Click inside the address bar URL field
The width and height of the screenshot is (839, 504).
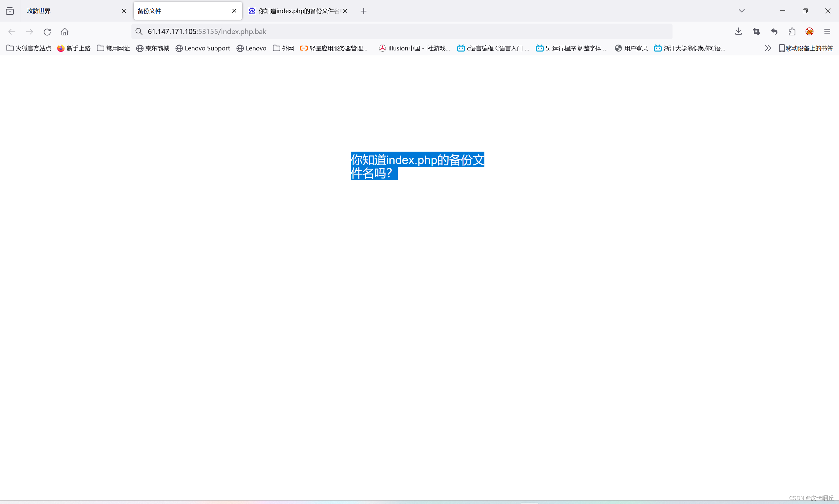coord(306,31)
